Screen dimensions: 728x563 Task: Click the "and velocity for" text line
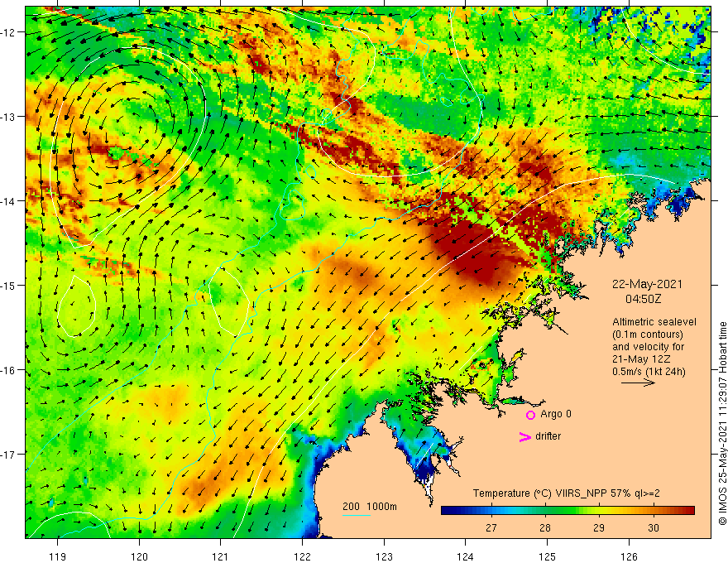(x=648, y=347)
